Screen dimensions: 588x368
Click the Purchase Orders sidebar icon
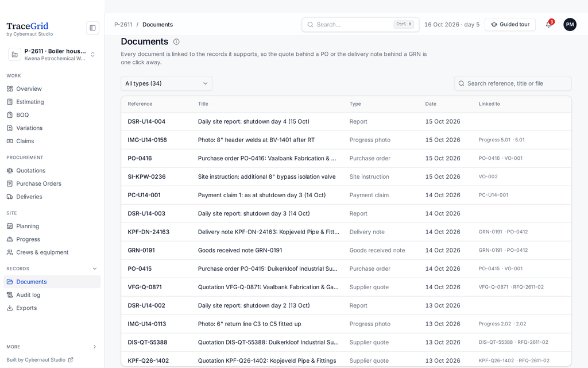[x=10, y=183]
